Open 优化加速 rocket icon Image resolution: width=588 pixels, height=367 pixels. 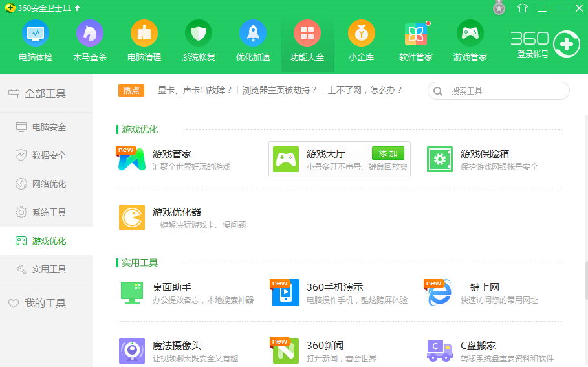[x=253, y=34]
